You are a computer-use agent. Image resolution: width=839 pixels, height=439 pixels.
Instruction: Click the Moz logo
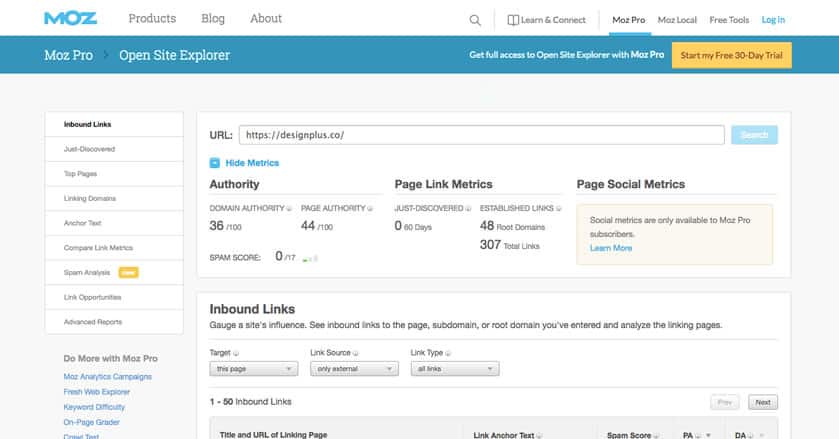point(70,19)
